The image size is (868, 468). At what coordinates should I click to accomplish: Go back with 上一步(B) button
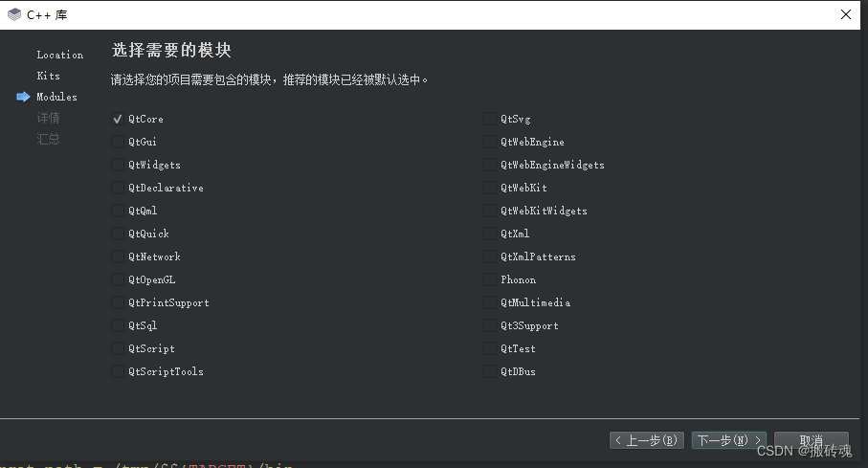coord(647,440)
